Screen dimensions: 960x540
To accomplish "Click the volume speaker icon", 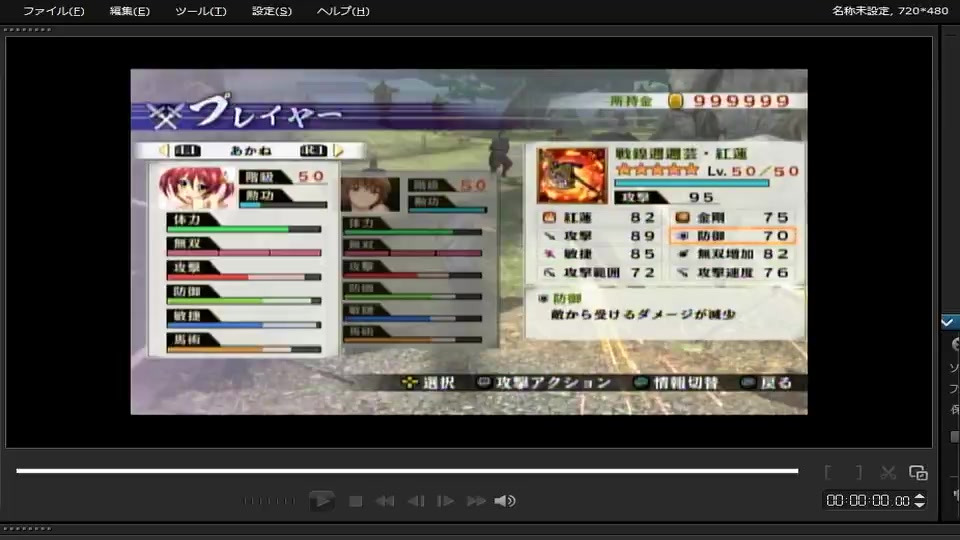I will pyautogui.click(x=504, y=501).
